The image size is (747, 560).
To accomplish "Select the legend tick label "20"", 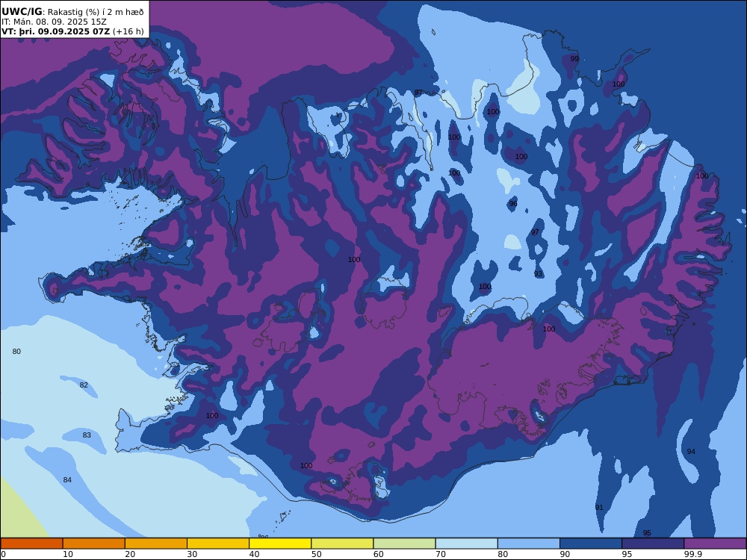I will click(x=130, y=554).
